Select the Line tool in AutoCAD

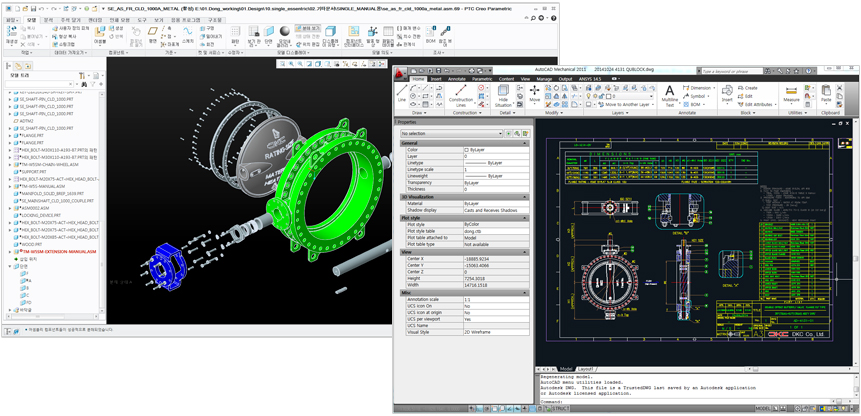pyautogui.click(x=402, y=91)
